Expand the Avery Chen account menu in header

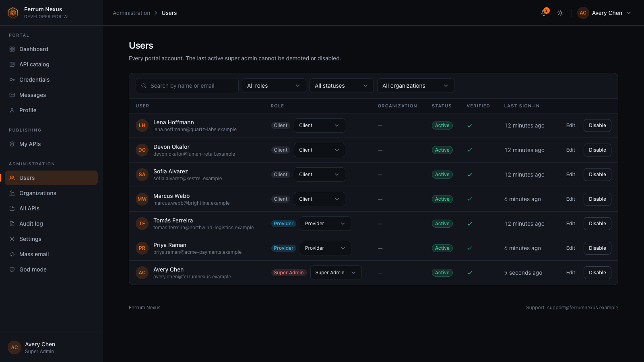(x=605, y=13)
